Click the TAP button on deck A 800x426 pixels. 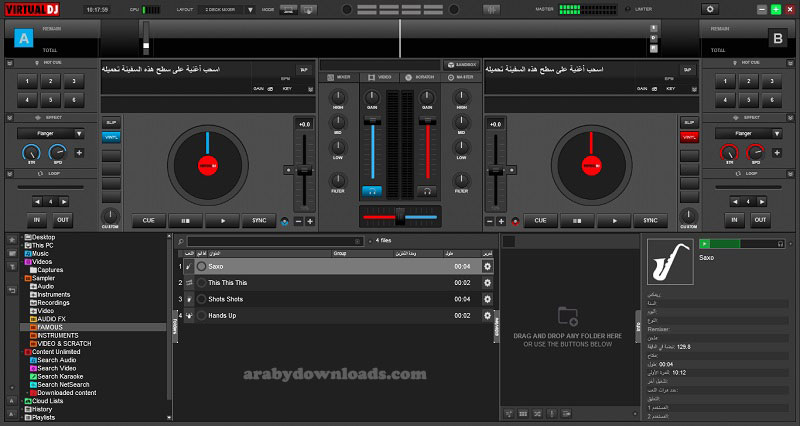304,69
